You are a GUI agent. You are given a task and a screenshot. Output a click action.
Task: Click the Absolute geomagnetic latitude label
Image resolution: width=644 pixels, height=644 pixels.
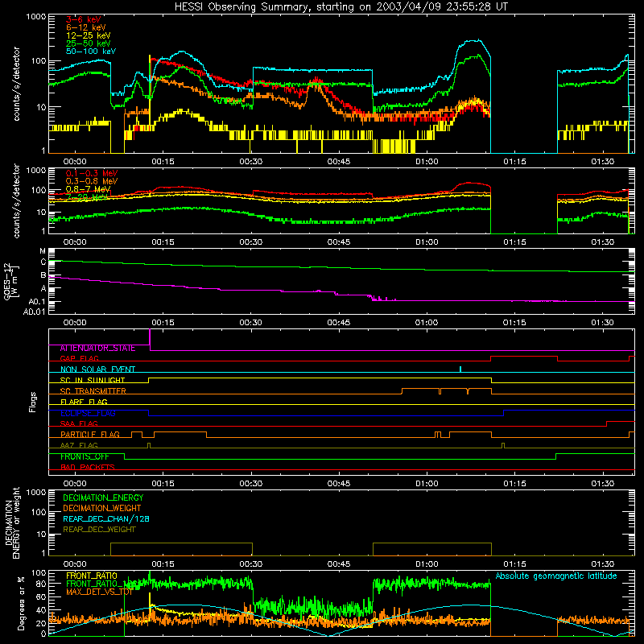[x=556, y=576]
